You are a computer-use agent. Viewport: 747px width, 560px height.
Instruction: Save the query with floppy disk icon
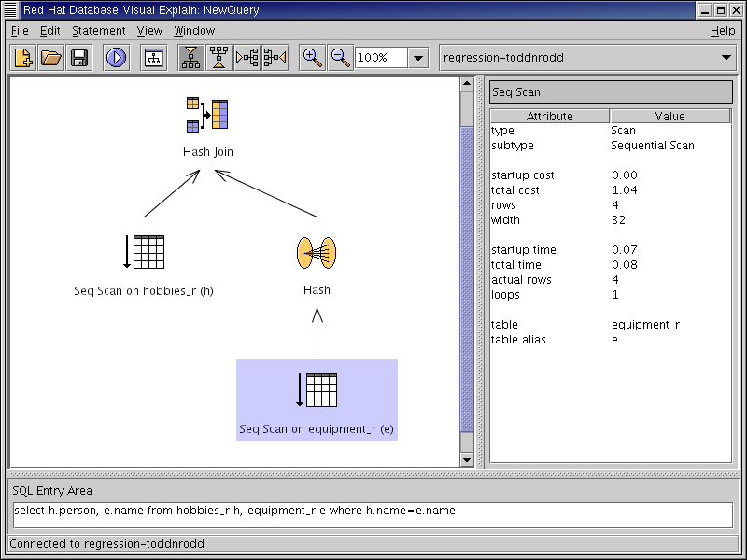[79, 58]
